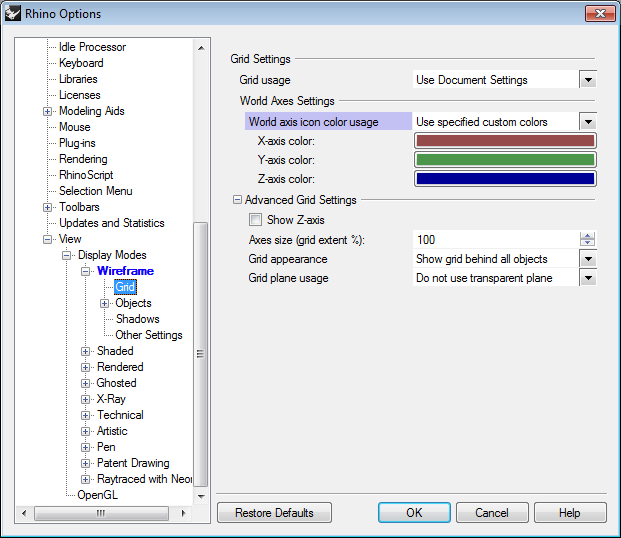
Task: Select Keyboard options page
Action: click(81, 63)
